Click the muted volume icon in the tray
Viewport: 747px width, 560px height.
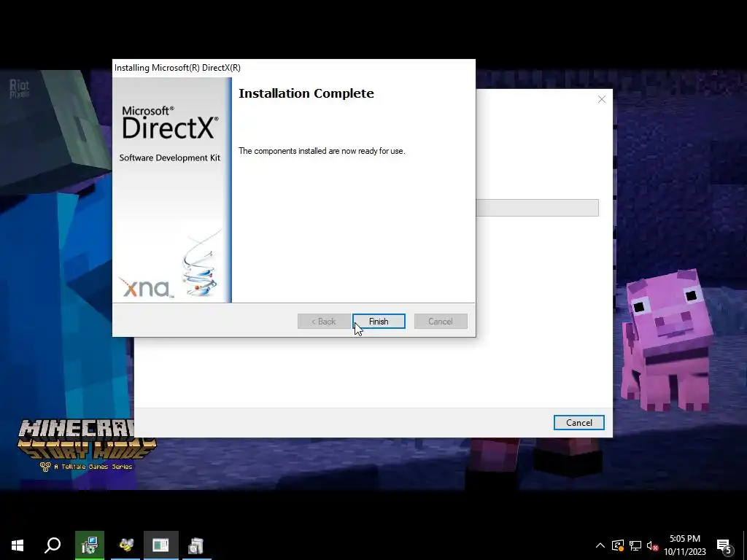[652, 545]
